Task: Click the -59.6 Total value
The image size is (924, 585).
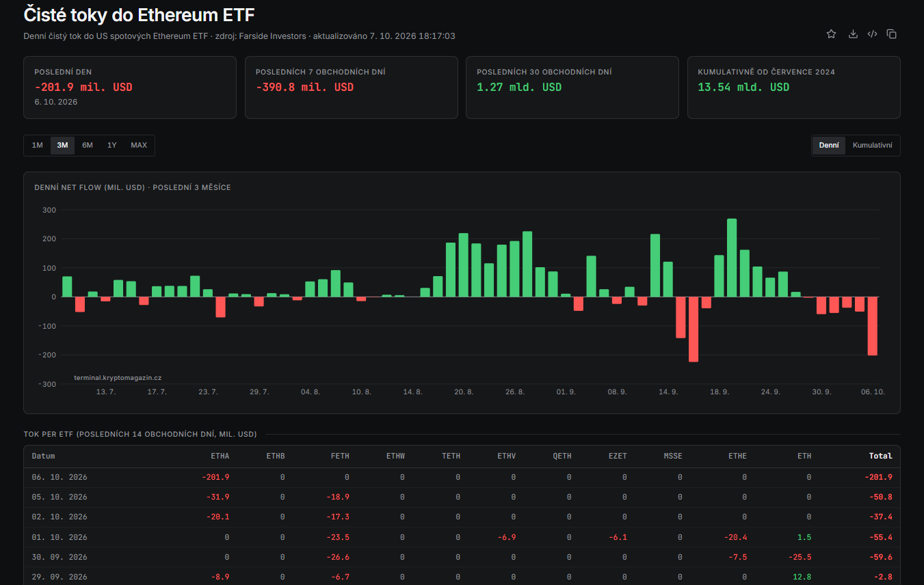Action: [x=880, y=557]
